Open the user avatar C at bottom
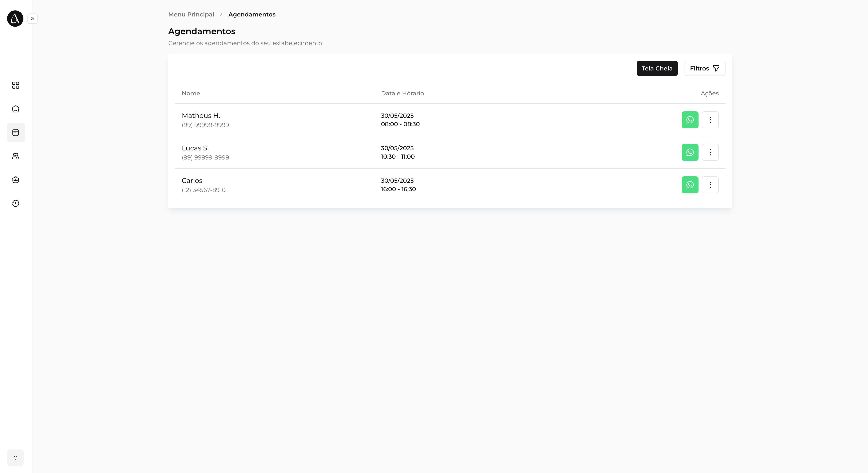This screenshot has height=473, width=868. click(x=15, y=458)
